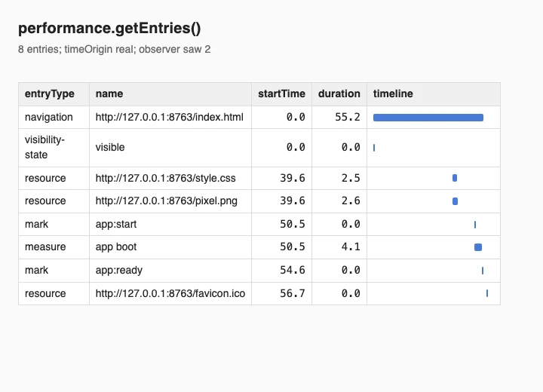Select the 2.6 duration value

point(351,201)
